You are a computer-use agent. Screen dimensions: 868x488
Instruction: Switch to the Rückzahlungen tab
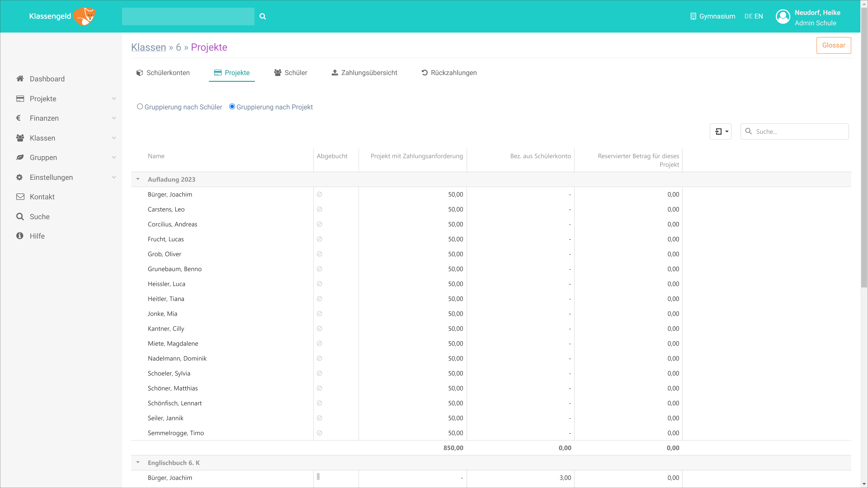pyautogui.click(x=449, y=73)
